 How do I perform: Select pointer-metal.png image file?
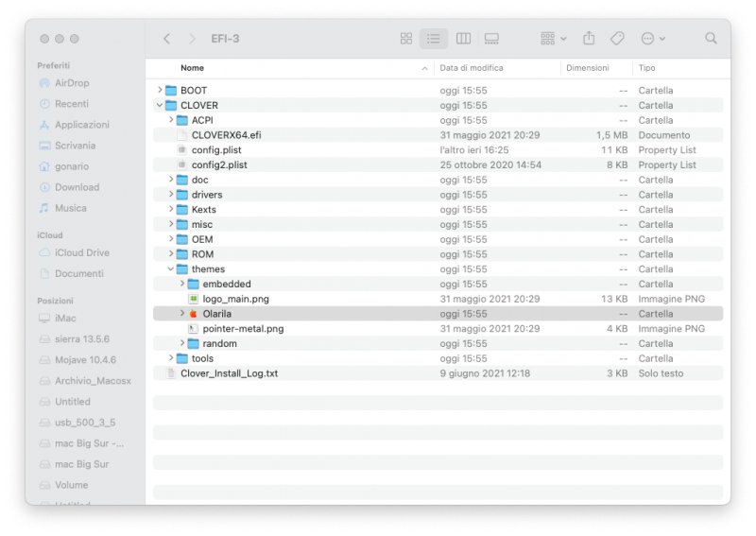[x=438, y=329]
